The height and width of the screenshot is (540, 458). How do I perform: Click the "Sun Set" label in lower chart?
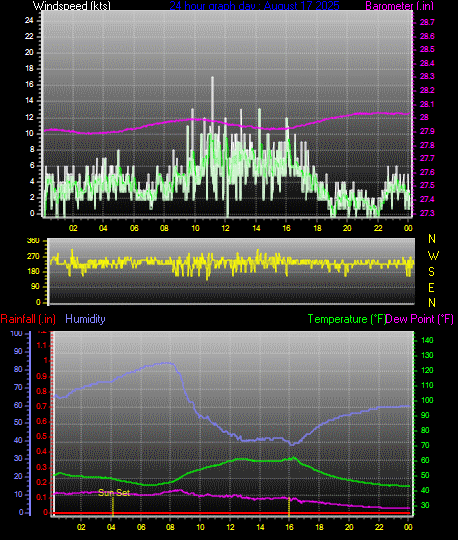click(x=114, y=492)
